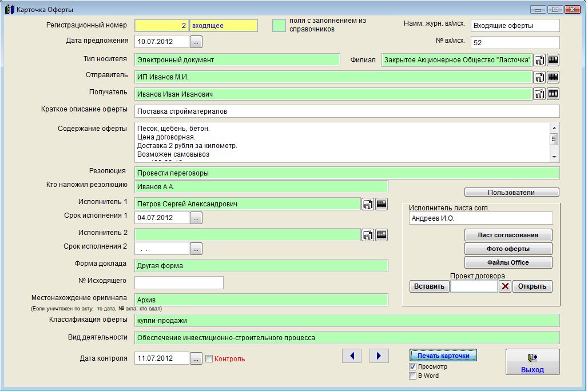
Task: Click the table icon beside Филиал field
Action: pyautogui.click(x=553, y=60)
